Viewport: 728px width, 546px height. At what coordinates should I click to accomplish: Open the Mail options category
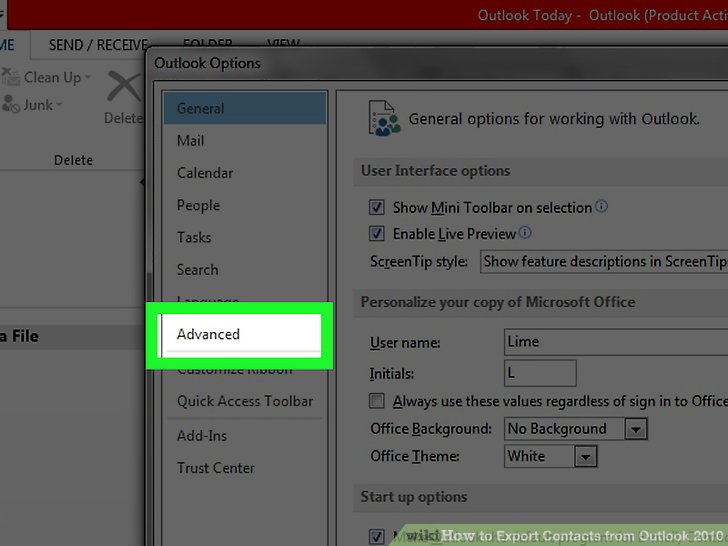(x=245, y=141)
